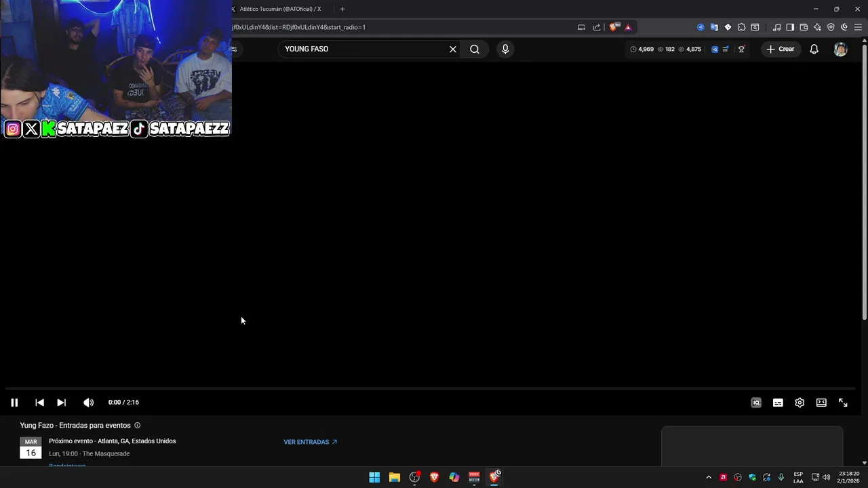Screen dimensions: 868x488
Task: Open Brave Rewards triangle icon
Action: click(628, 27)
